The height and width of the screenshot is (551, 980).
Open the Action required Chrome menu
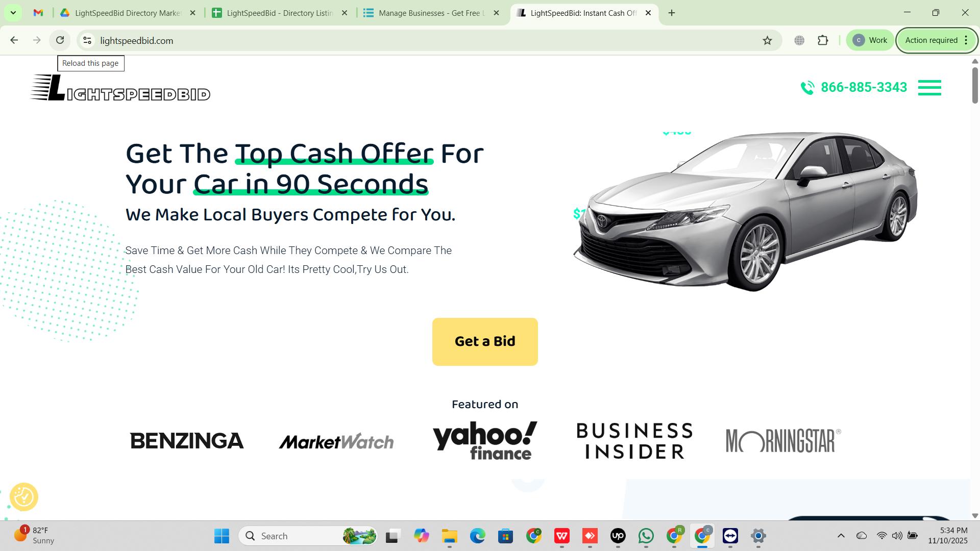point(937,40)
